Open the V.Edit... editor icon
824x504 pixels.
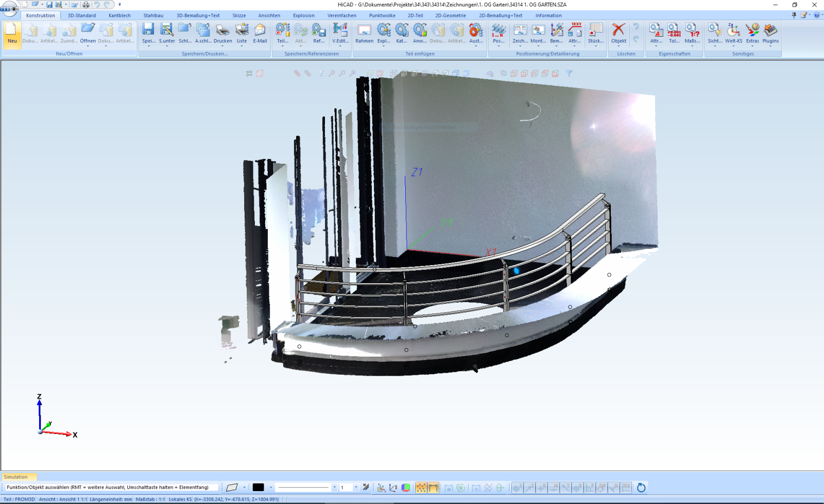[340, 30]
